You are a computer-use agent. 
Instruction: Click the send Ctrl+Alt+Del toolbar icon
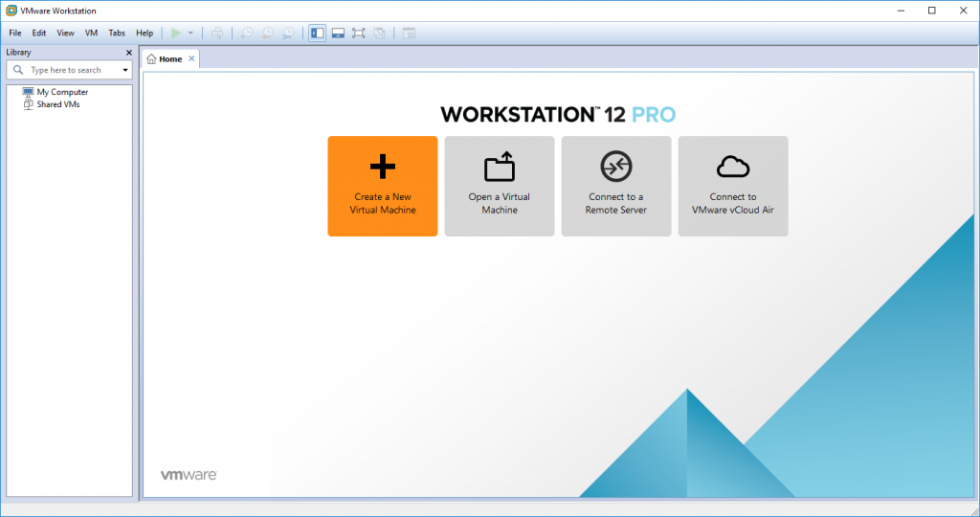click(217, 33)
